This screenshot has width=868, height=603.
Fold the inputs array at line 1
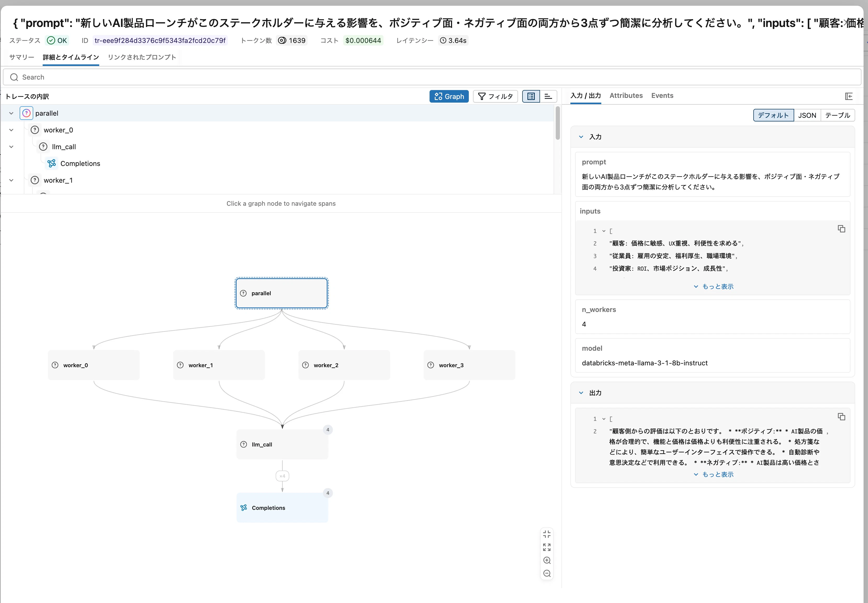tap(604, 231)
